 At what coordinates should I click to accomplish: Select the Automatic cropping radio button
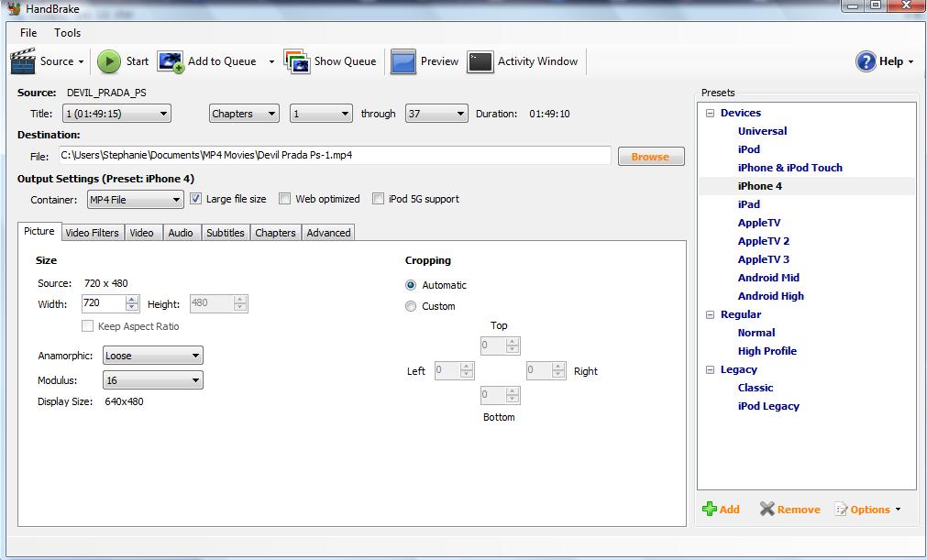410,285
